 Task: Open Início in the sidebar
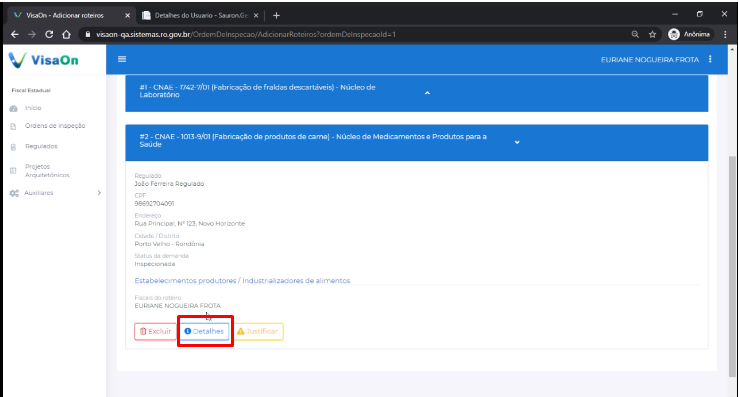tap(33, 108)
